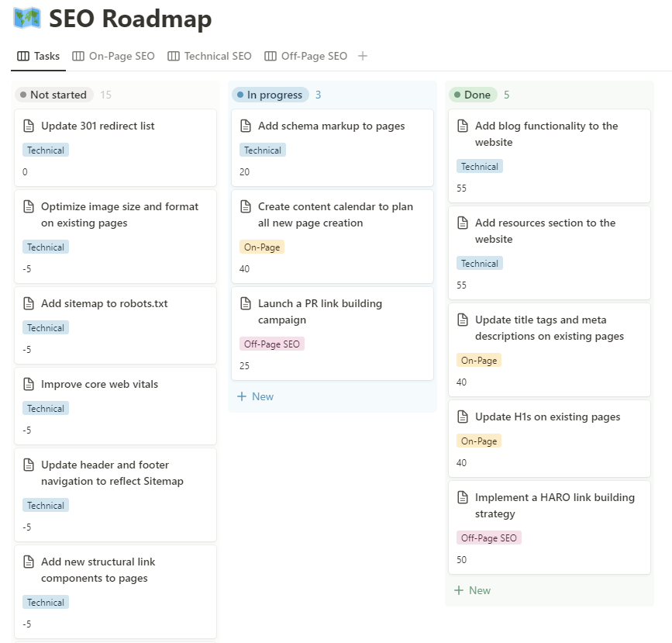Select the 'Off-Page SEO' tag on 'Launch a PR link building campaign'
This screenshot has height=643, width=672.
tap(272, 344)
